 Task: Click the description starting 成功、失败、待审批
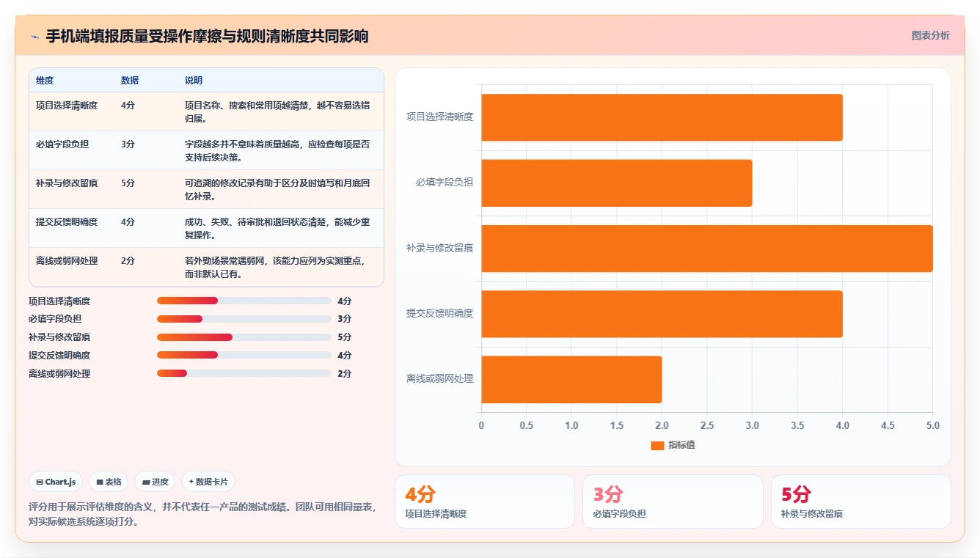277,228
